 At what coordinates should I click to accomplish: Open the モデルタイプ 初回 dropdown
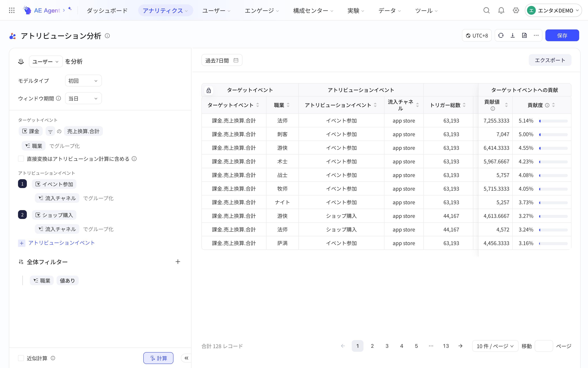[x=83, y=81]
